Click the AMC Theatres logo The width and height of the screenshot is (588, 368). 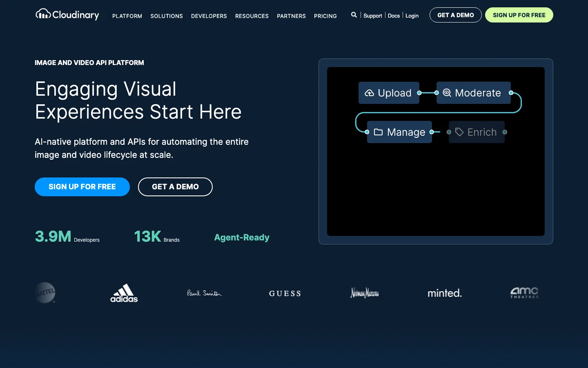coord(524,293)
